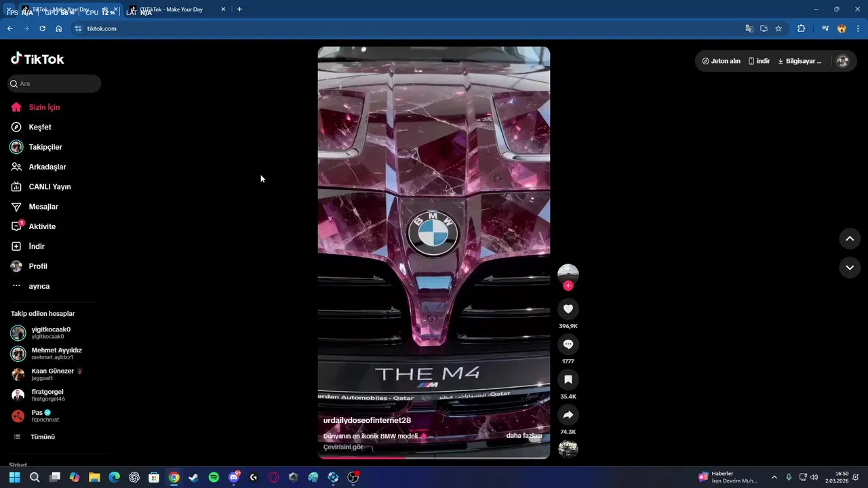Open the Windows Start menu
Viewport: 868px width, 488px height.
(x=14, y=477)
